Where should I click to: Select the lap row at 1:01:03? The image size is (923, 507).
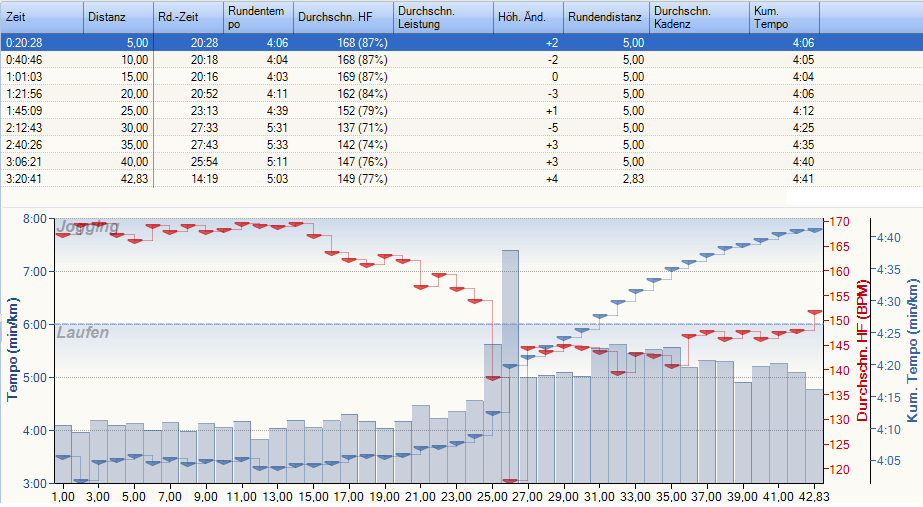tap(462, 77)
